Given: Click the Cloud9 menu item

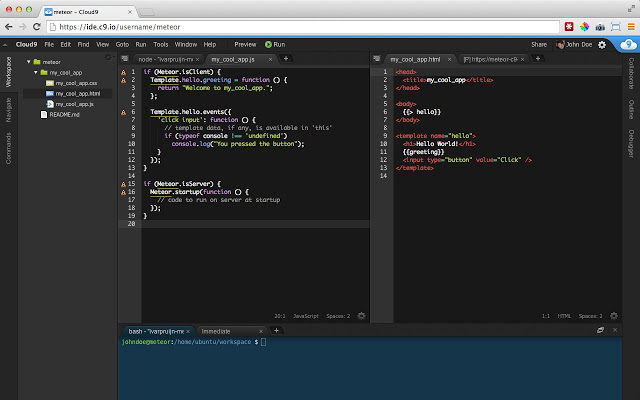Looking at the screenshot, I should (x=26, y=44).
